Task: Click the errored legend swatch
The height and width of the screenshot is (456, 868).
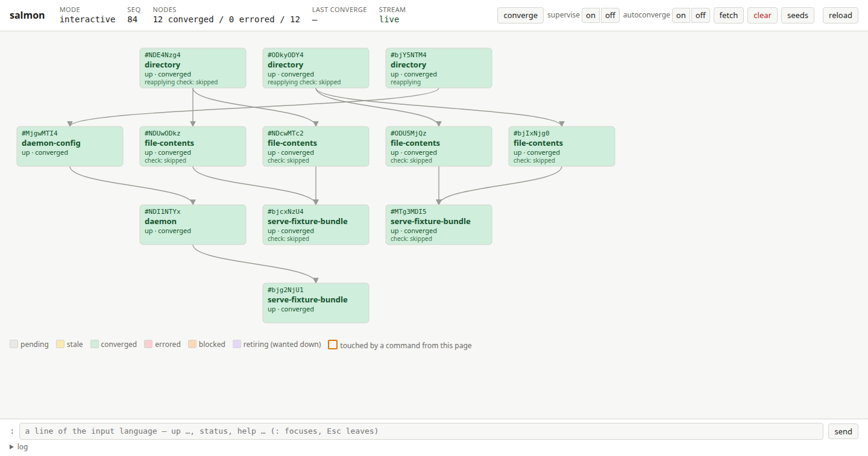Action: (x=148, y=345)
